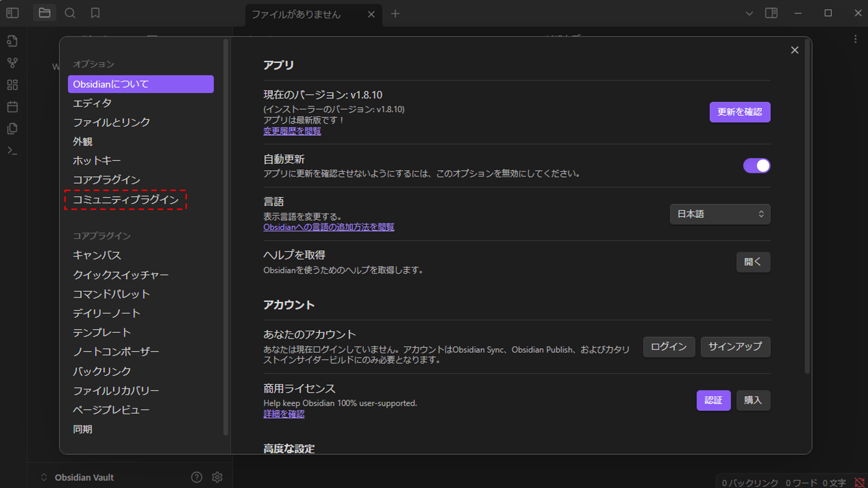Toggle the left sidebar icon

point(13,13)
